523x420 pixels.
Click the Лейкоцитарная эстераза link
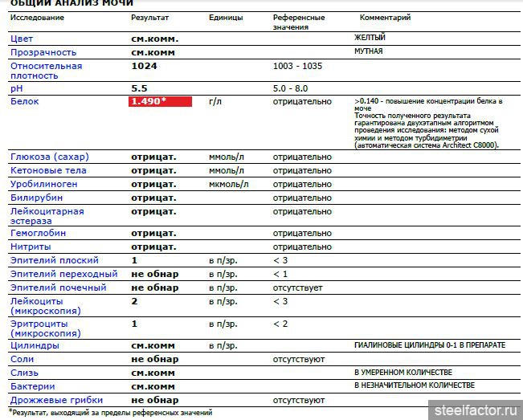[x=47, y=216]
